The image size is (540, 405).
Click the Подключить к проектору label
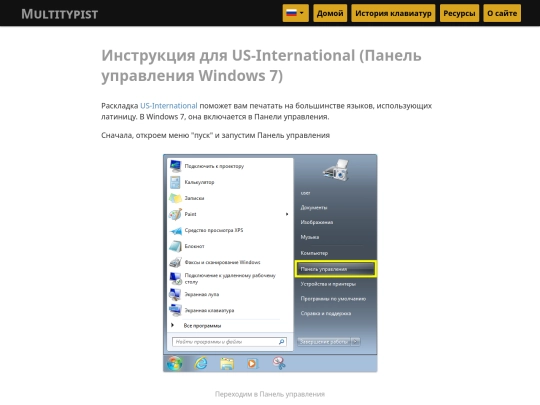tap(214, 166)
